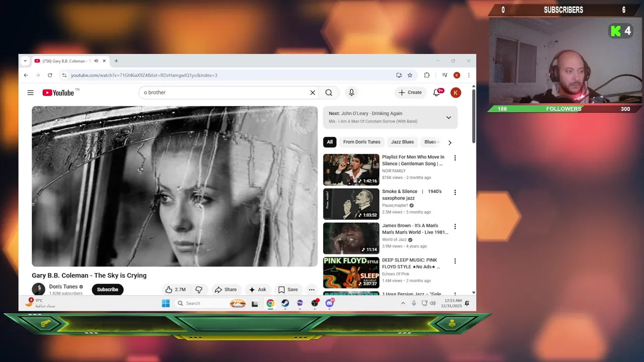Open more actions three-dot under video
Viewport: 644px width, 362px height.
coord(311,290)
